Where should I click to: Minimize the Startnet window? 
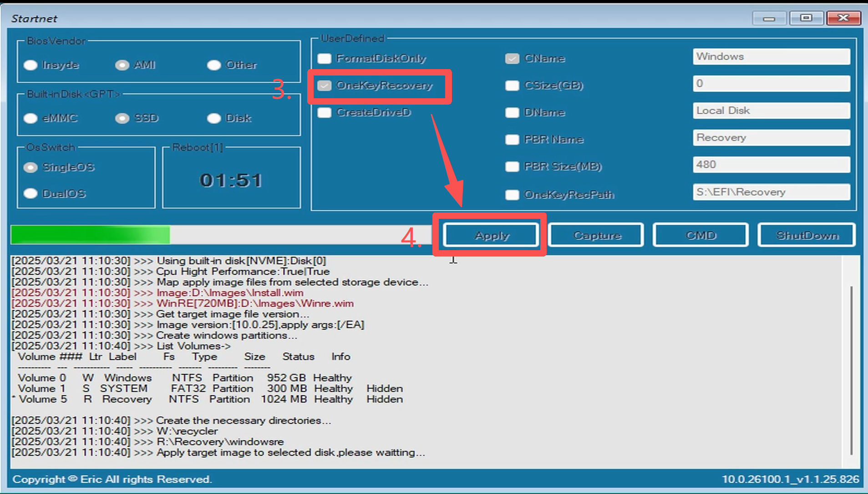click(769, 18)
